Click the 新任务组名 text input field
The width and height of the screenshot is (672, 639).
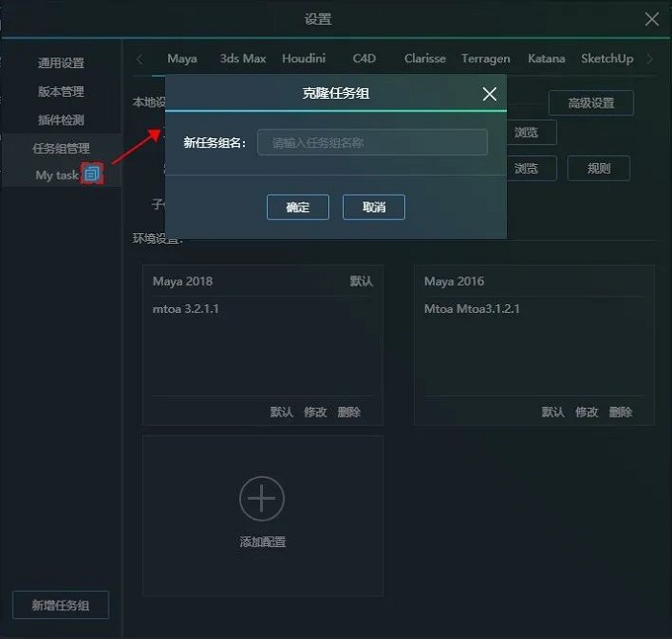tap(372, 143)
